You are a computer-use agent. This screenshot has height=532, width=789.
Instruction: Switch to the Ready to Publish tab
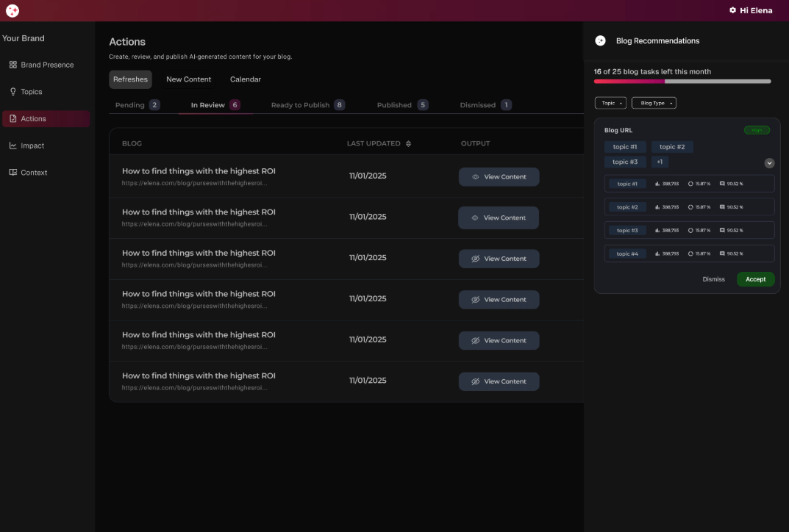click(x=301, y=104)
